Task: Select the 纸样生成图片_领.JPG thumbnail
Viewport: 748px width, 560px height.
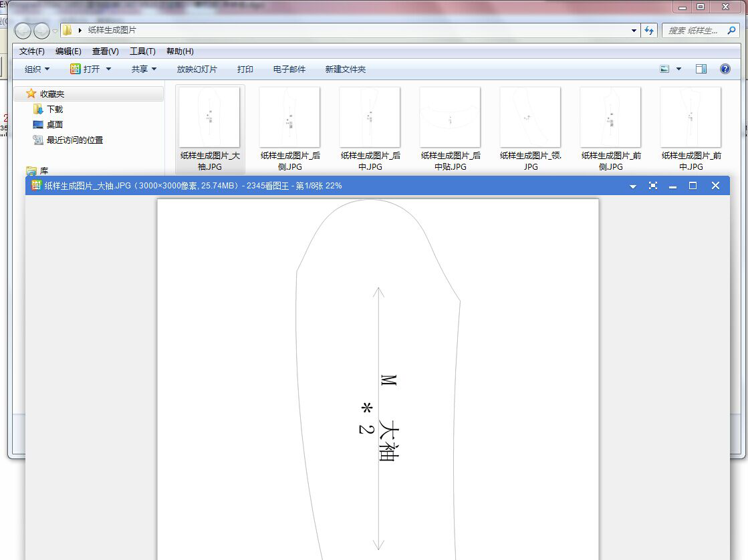Action: click(530, 118)
